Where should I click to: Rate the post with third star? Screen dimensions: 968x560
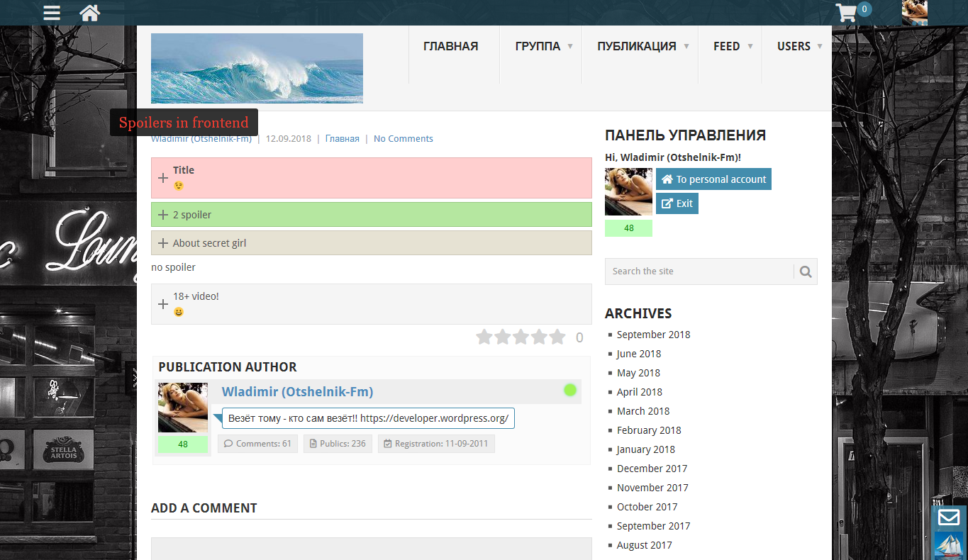click(521, 337)
